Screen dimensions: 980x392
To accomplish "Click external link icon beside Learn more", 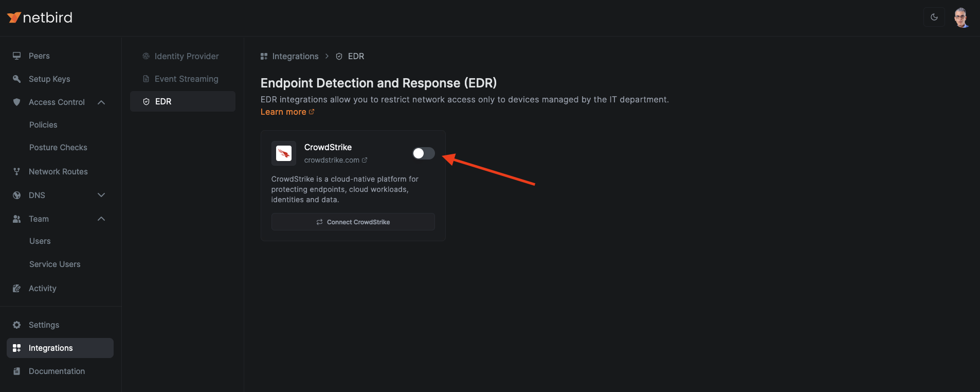I will [x=312, y=112].
